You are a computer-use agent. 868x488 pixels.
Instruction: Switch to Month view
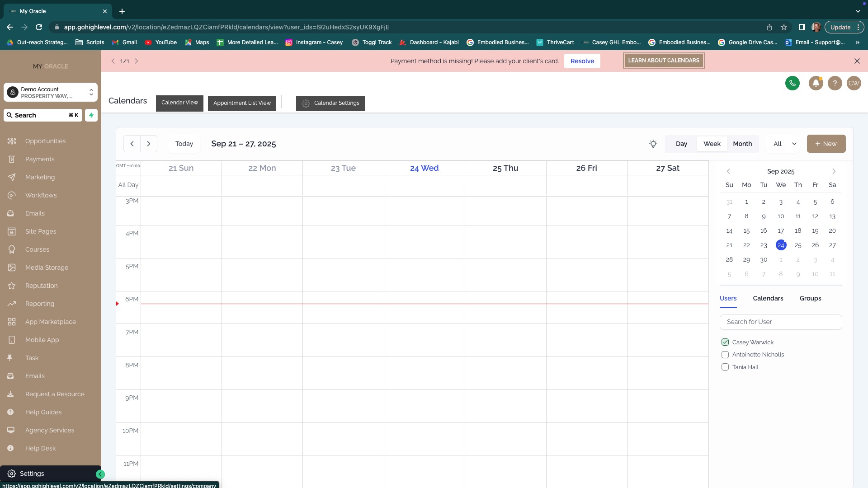[x=742, y=144]
